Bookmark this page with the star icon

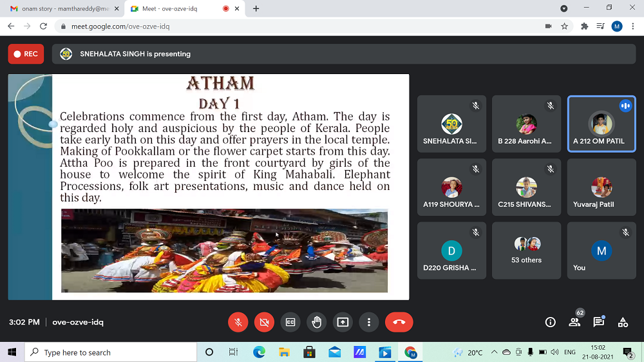tap(565, 26)
